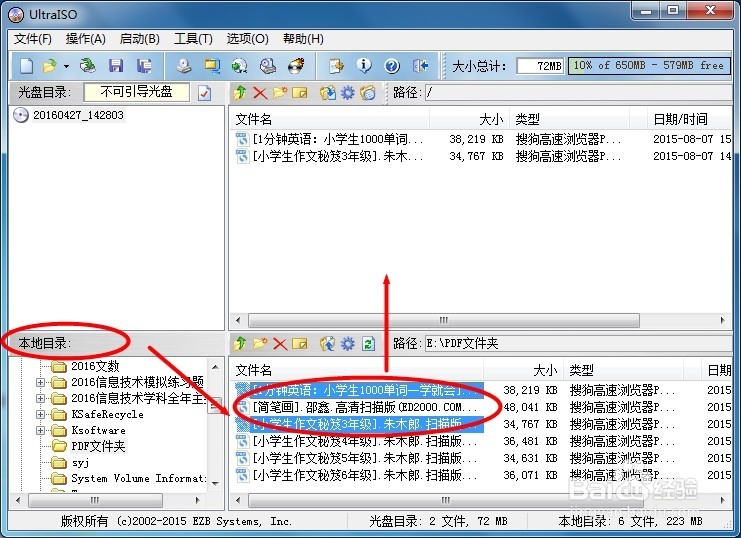Click the Save floppy disk icon

point(116,66)
